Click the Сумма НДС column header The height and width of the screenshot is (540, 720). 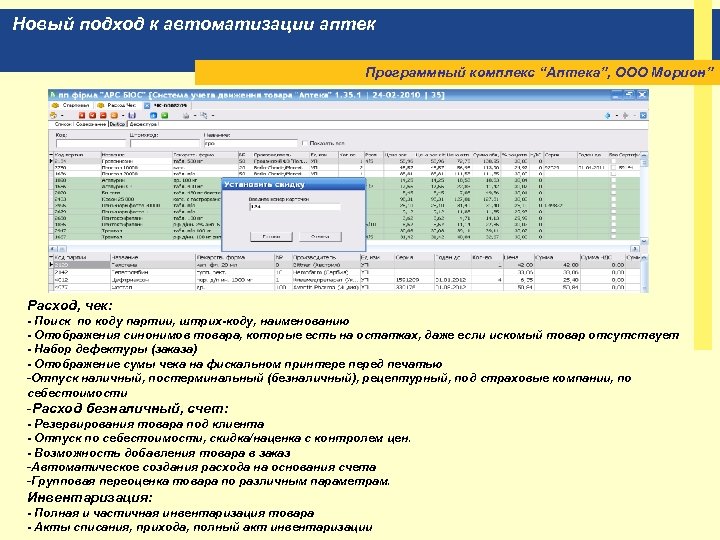[602, 257]
